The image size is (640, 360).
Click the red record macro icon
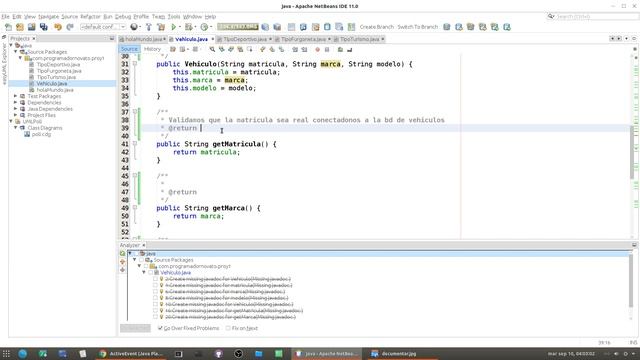pyautogui.click(x=318, y=49)
